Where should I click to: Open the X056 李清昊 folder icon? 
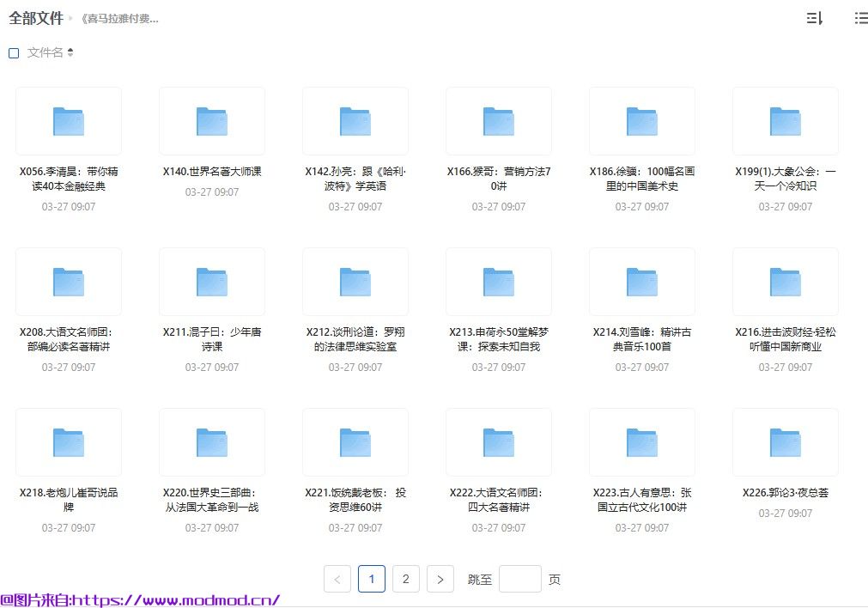click(x=69, y=121)
